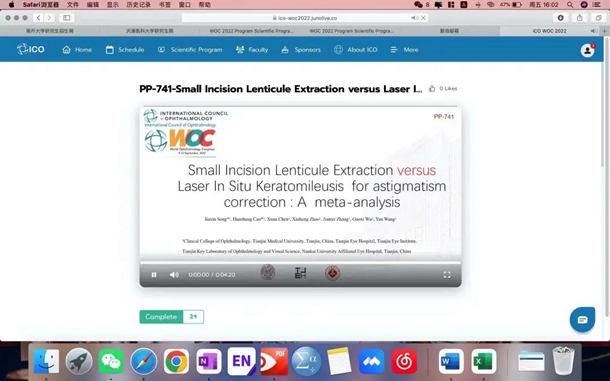Open the Schedule page
The width and height of the screenshot is (610, 381).
125,50
